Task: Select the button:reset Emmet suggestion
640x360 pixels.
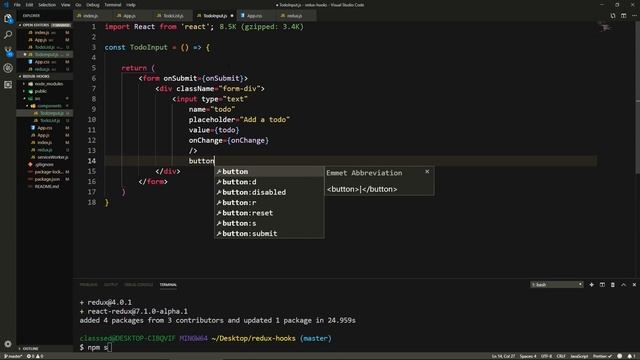Action: pyautogui.click(x=269, y=213)
